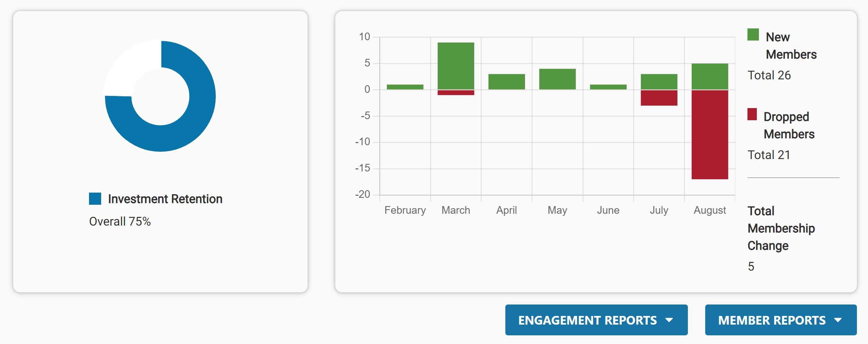Click the Total Membership Change value 5
868x344 pixels.
coord(751,266)
